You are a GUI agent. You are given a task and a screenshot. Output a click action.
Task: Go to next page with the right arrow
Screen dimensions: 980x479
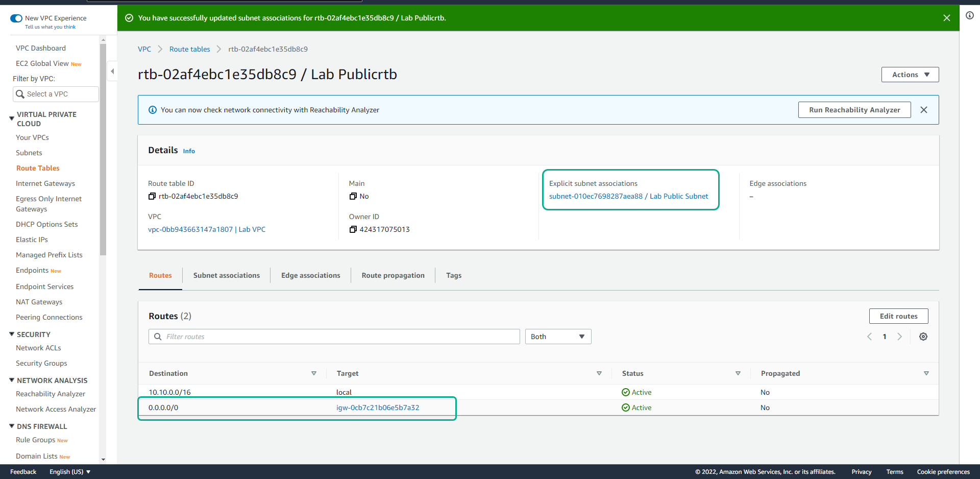[x=900, y=337]
